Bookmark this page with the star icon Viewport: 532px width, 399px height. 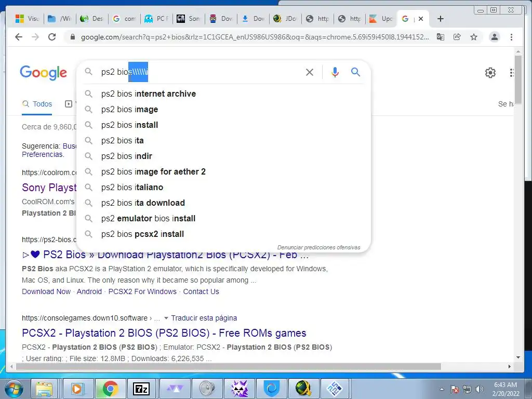(474, 37)
